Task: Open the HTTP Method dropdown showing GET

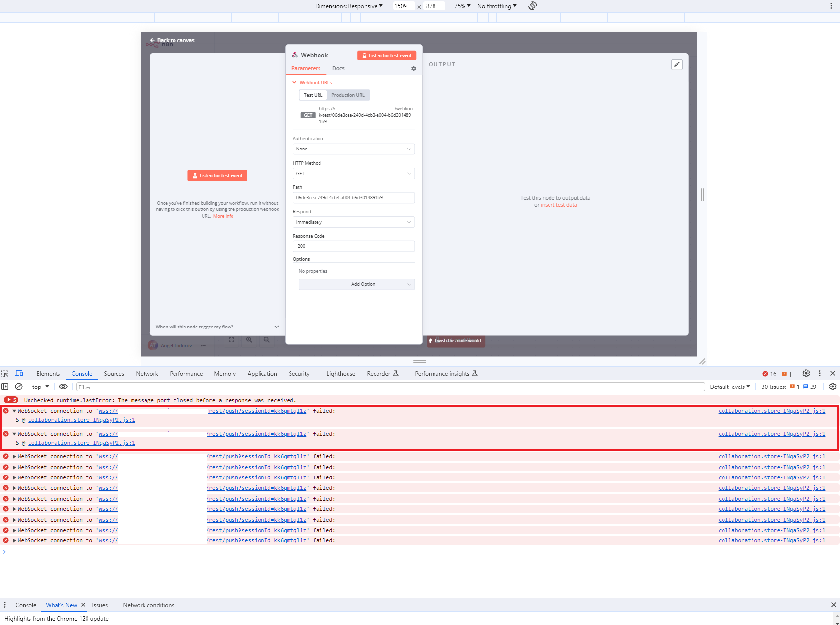Action: point(354,174)
